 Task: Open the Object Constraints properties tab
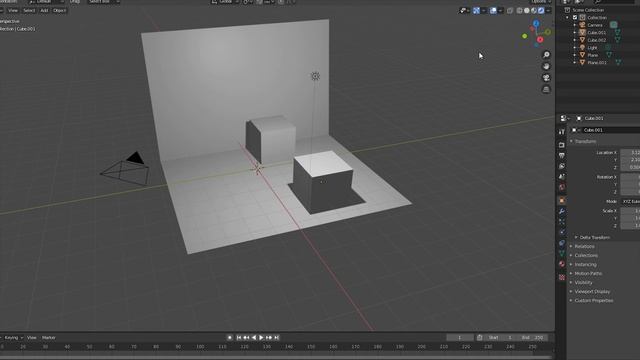pyautogui.click(x=562, y=243)
